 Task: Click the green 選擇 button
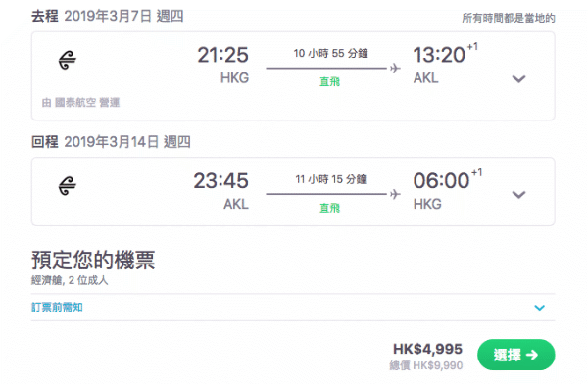tap(516, 355)
